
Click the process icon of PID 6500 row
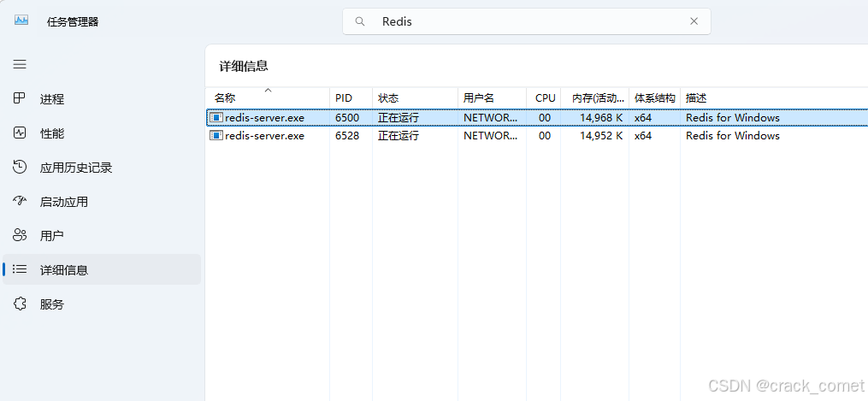[216, 117]
